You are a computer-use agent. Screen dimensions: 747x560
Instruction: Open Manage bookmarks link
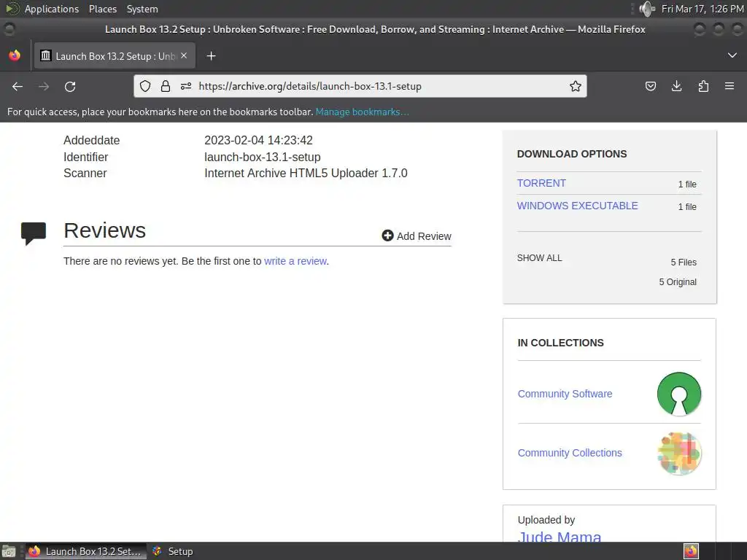362,112
